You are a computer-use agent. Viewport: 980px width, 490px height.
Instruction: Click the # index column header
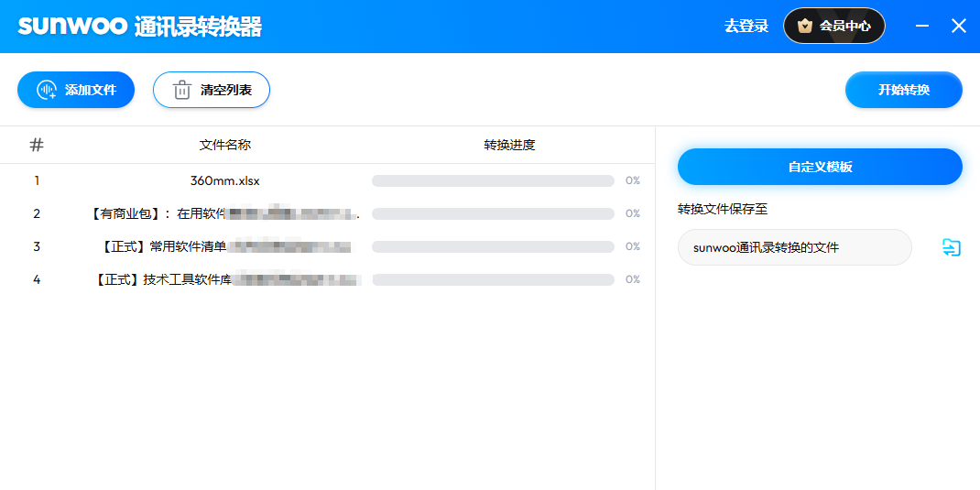pos(37,145)
